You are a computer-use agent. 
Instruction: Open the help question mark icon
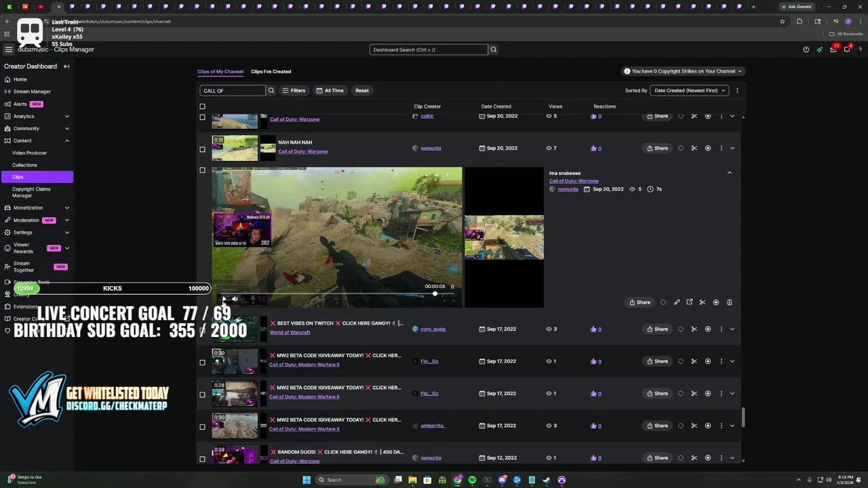coord(806,49)
